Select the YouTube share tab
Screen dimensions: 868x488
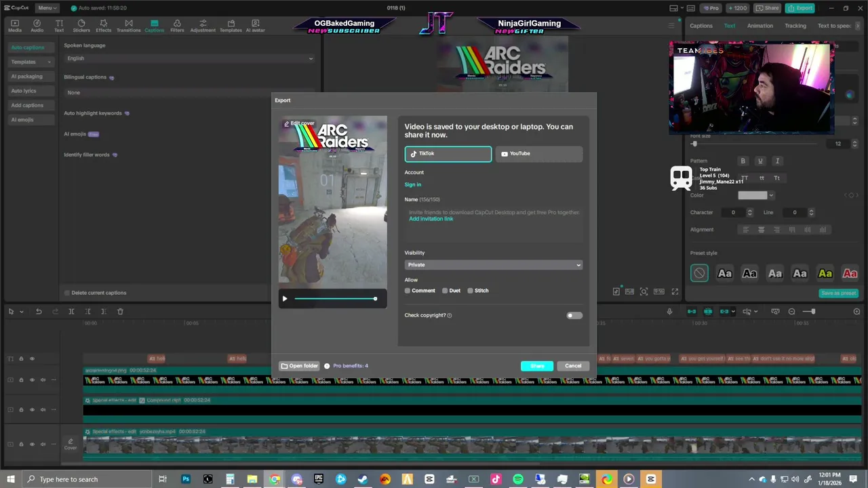tap(538, 154)
